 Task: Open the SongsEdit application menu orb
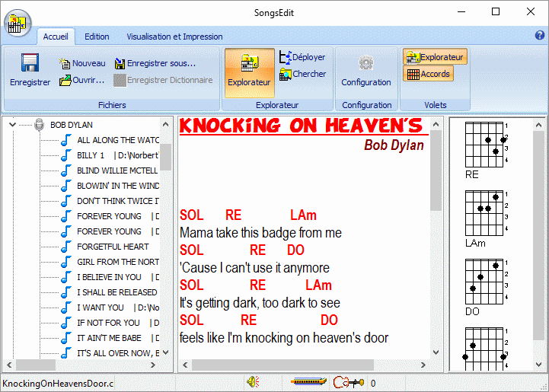[x=18, y=24]
